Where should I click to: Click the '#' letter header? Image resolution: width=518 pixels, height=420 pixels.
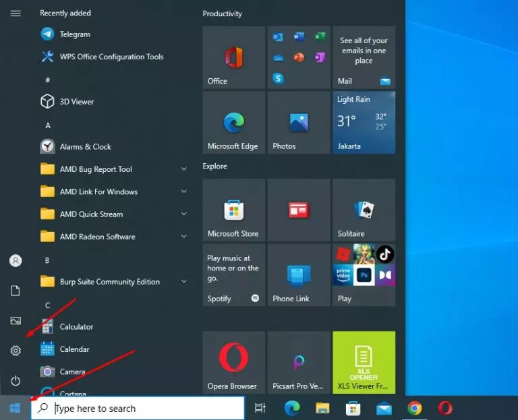[x=48, y=80]
